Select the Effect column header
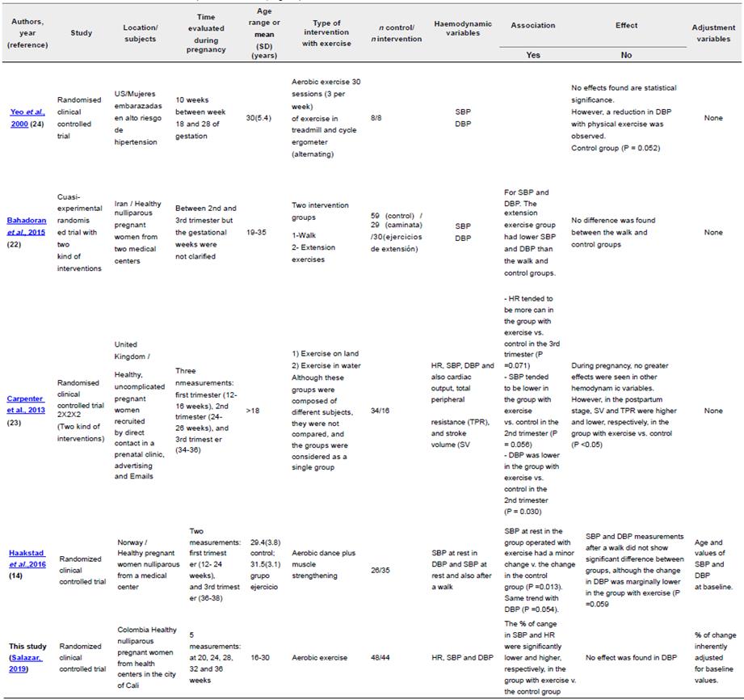The width and height of the screenshot is (744, 700). (x=626, y=26)
